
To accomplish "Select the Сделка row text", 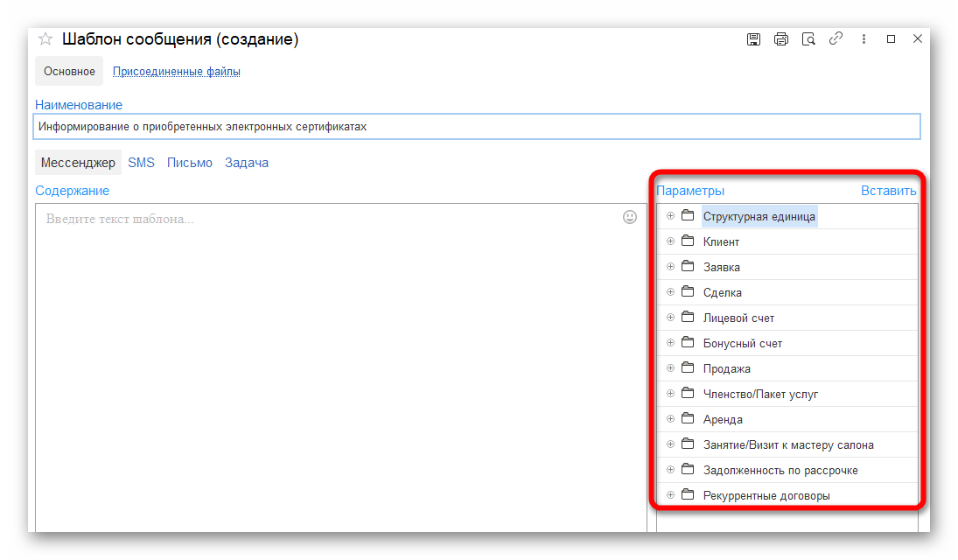I will [x=722, y=293].
